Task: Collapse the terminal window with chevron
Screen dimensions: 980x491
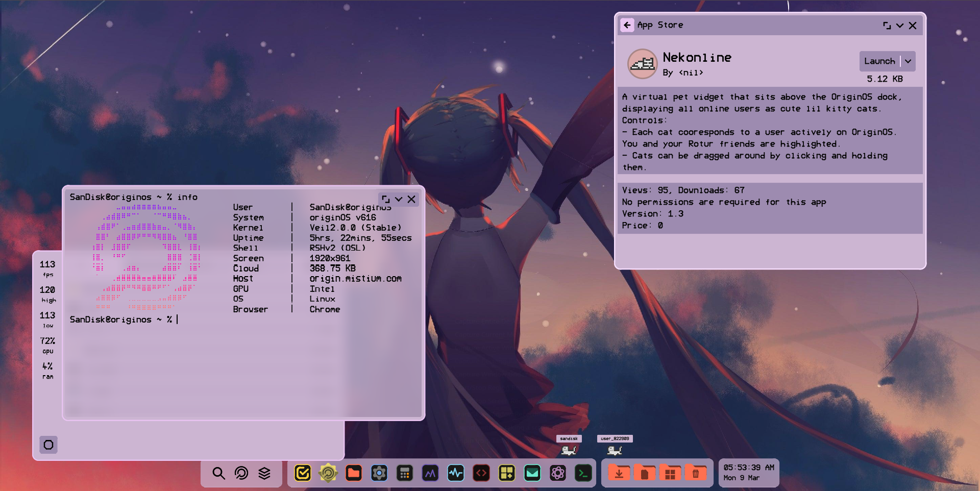Action: tap(399, 199)
